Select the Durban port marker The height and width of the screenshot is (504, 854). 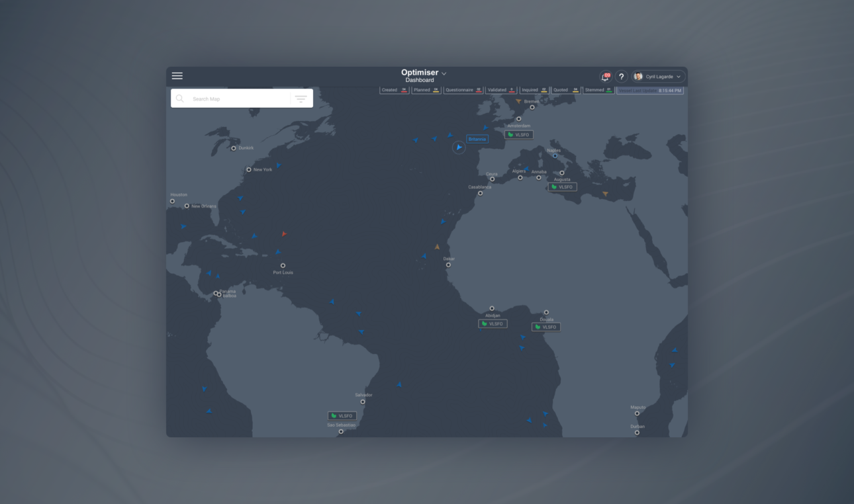(x=638, y=433)
